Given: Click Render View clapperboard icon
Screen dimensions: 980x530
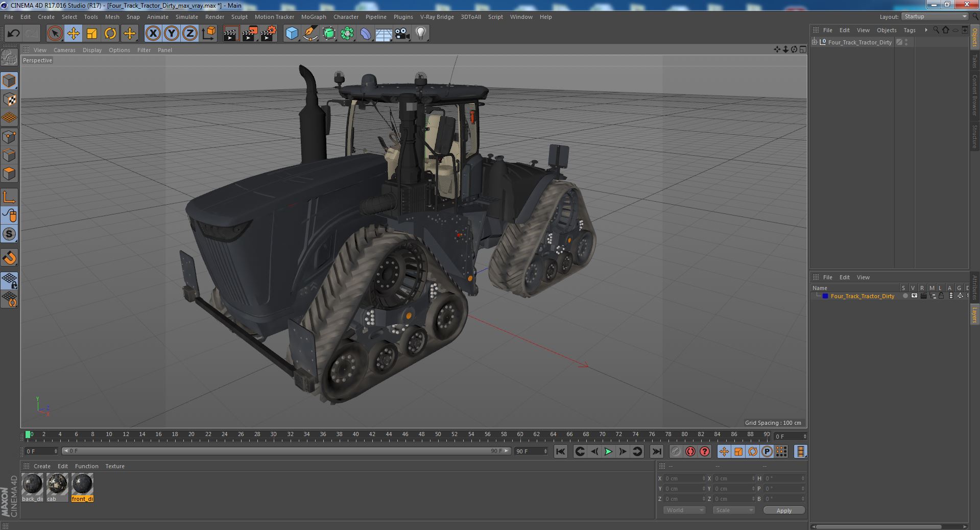Looking at the screenshot, I should click(x=231, y=34).
